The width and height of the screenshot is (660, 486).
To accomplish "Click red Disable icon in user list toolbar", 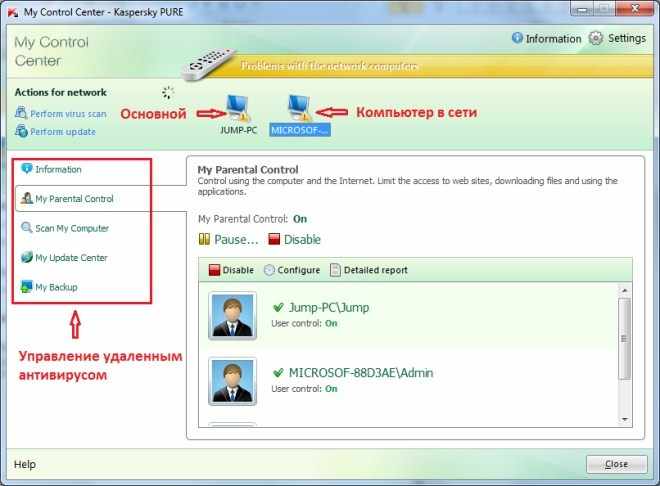I will pos(214,270).
